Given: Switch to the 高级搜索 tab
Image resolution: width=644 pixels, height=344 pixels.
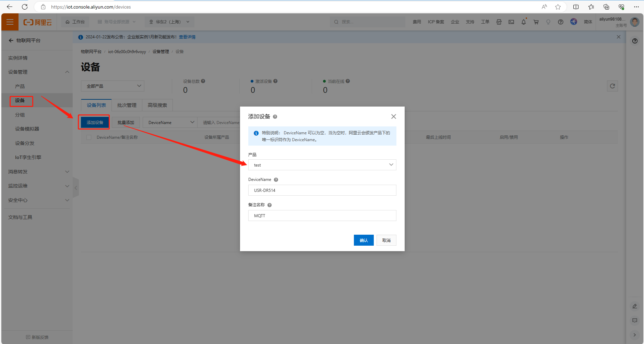Looking at the screenshot, I should (x=157, y=105).
